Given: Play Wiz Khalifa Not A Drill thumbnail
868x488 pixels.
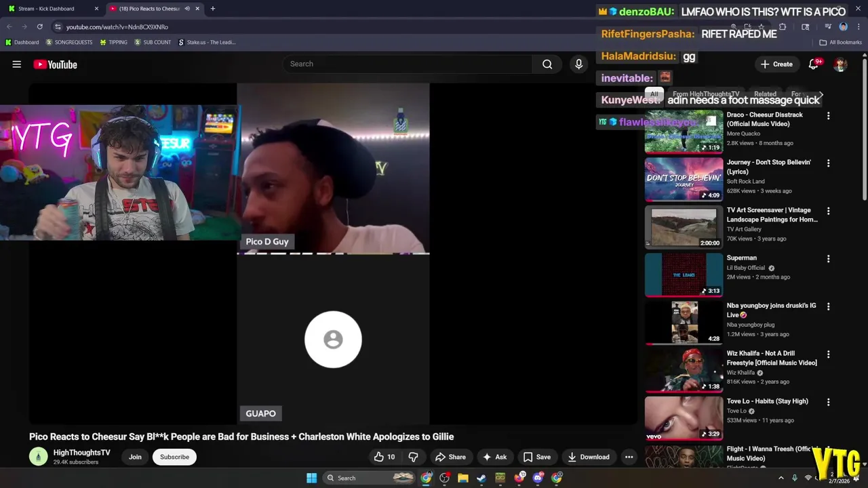Looking at the screenshot, I should click(x=684, y=370).
